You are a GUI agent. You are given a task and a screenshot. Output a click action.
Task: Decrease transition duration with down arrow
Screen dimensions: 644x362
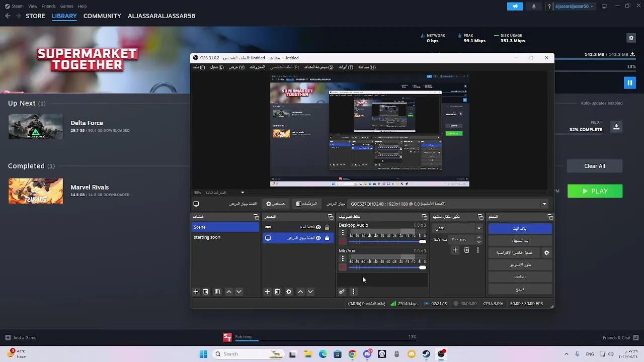click(x=478, y=242)
